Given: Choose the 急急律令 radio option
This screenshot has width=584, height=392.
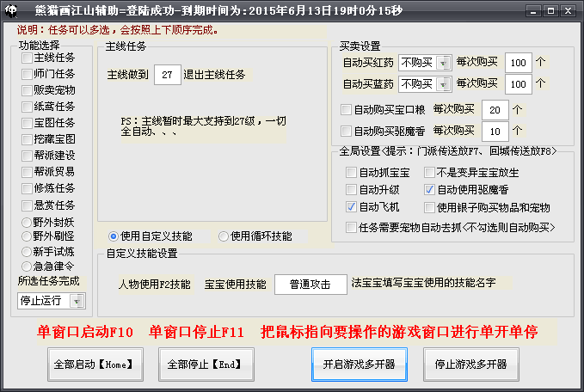Looking at the screenshot, I should 27,266.
